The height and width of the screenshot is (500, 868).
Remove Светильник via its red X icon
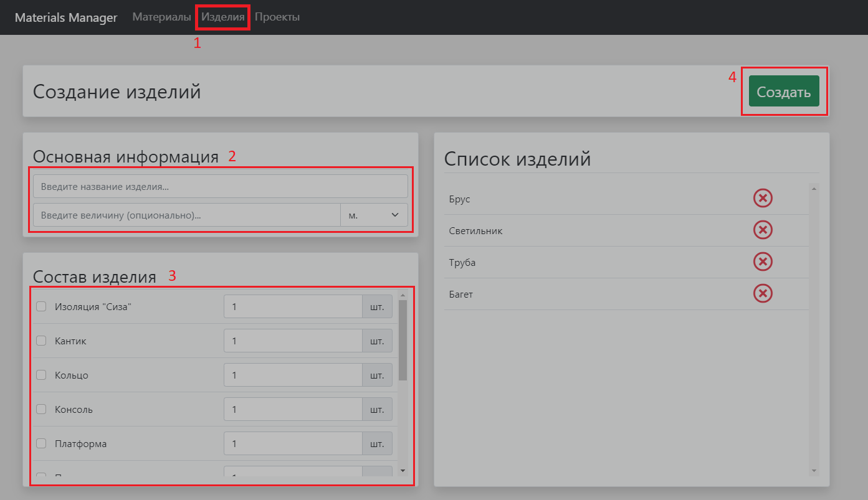(763, 230)
